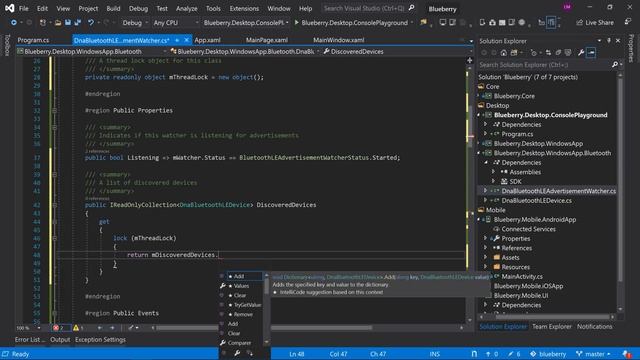Switch to the MainPage.xaml tab

[x=267, y=40]
